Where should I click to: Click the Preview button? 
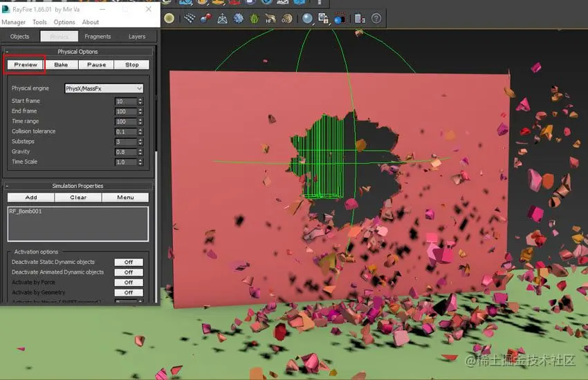click(26, 65)
